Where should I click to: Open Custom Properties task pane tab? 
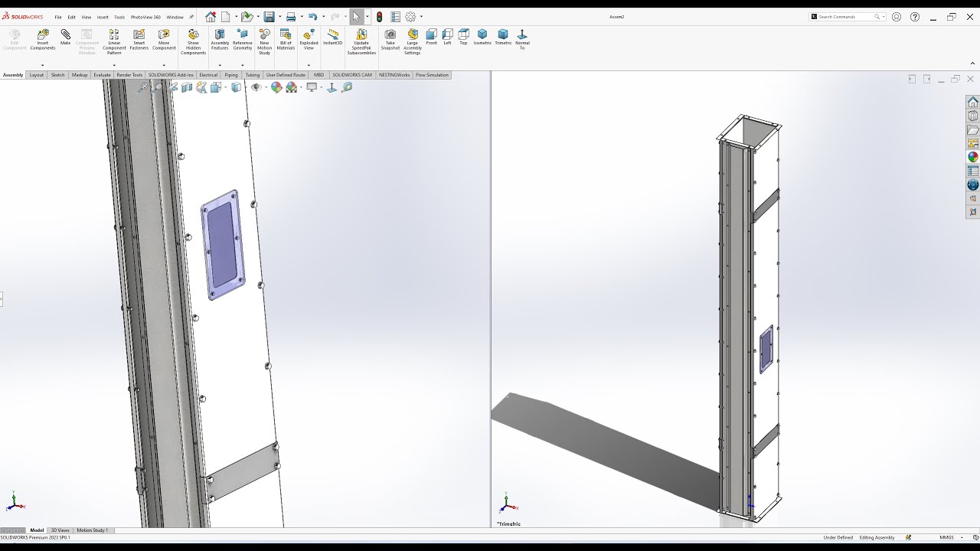[x=973, y=171]
